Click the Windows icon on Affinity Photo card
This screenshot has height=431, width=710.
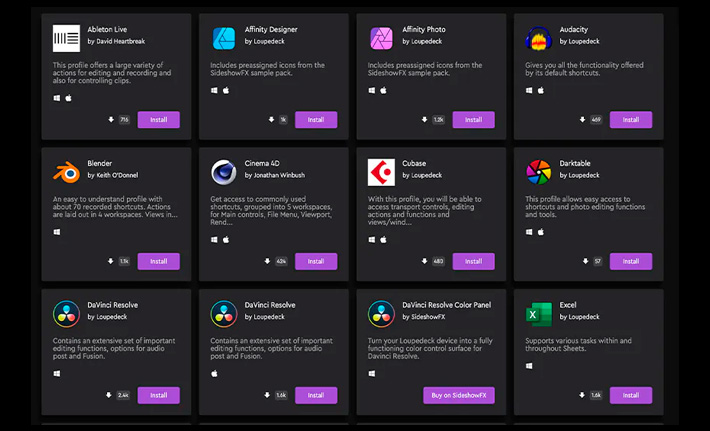[372, 90]
